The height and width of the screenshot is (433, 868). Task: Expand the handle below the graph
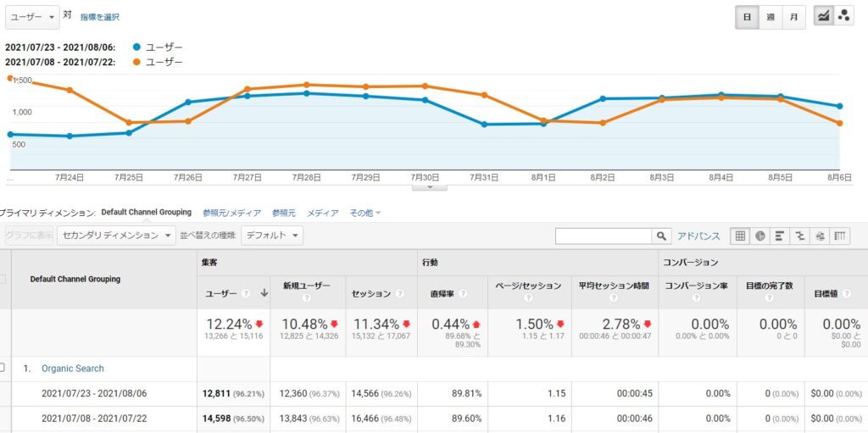pyautogui.click(x=430, y=188)
